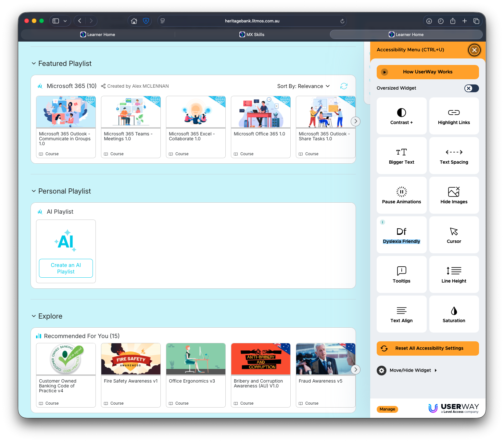Open Safari downloads icon
The width and height of the screenshot is (504, 442).
pos(429,21)
